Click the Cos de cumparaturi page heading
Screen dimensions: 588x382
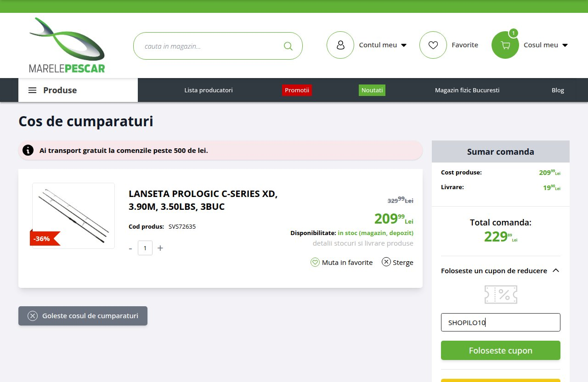(86, 122)
